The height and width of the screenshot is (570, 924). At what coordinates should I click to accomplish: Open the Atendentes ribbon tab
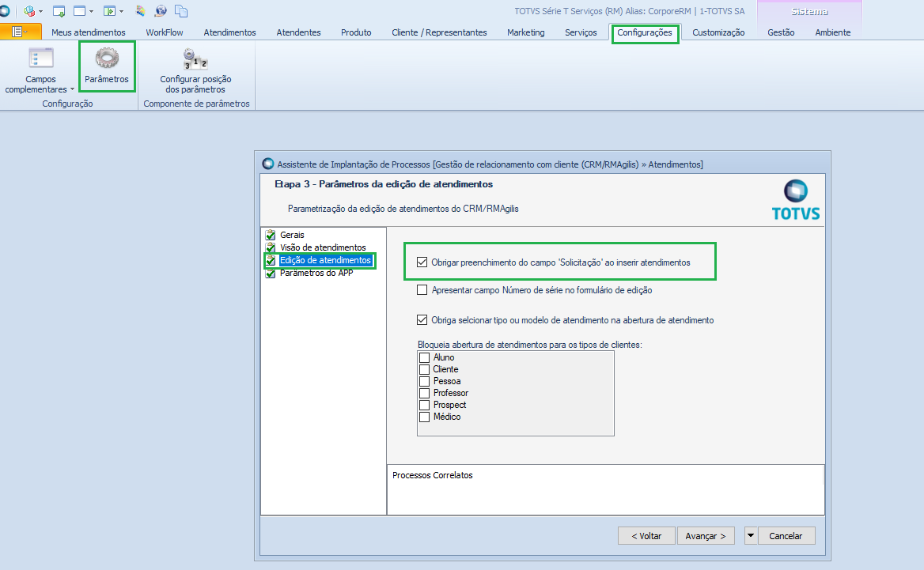299,32
